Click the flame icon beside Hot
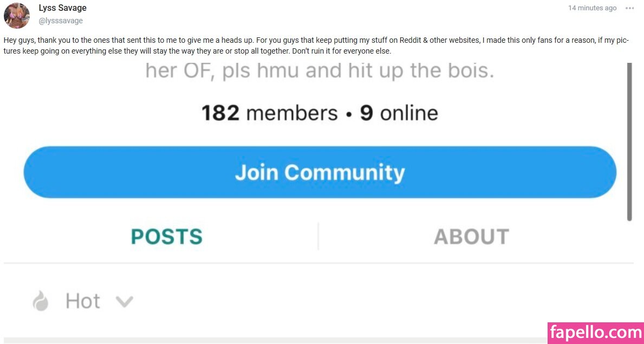The image size is (644, 344). 41,301
